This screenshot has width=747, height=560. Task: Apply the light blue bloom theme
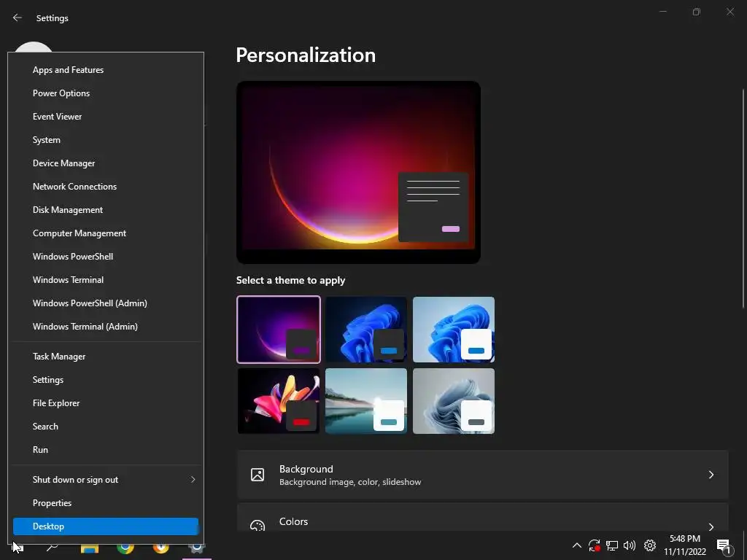[x=454, y=330]
